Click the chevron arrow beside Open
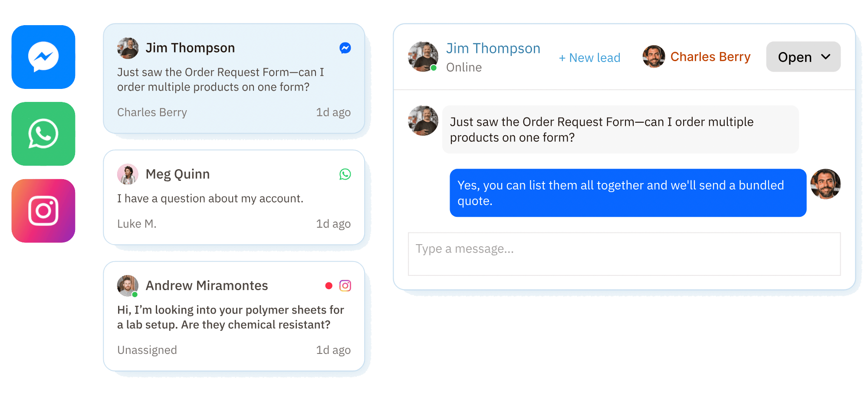The image size is (868, 399). point(826,57)
